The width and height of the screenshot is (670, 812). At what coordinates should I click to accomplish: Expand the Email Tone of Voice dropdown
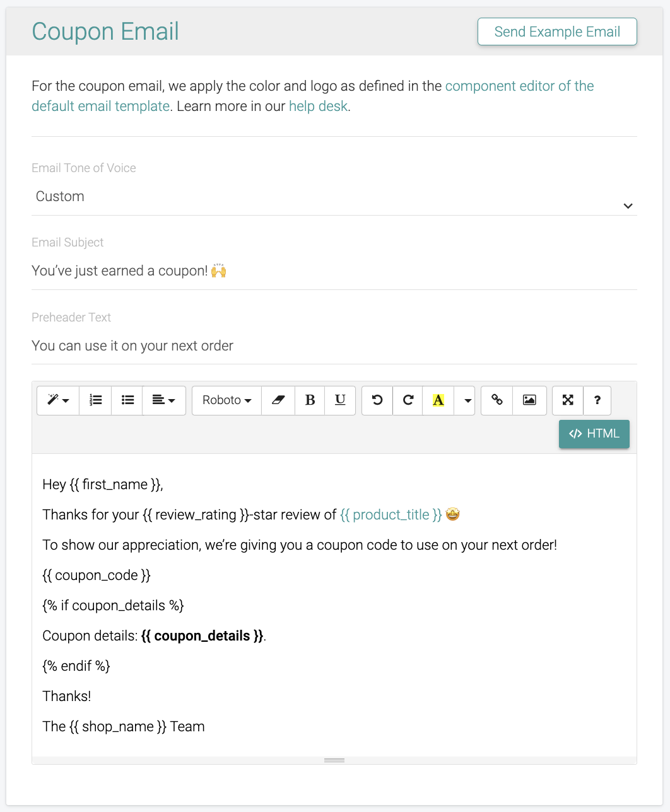tap(334, 197)
